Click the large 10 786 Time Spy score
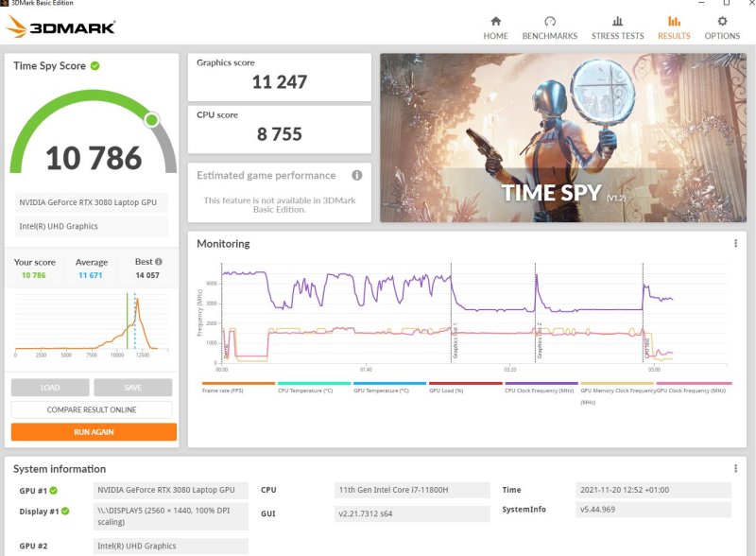This screenshot has height=556, width=756. pos(94,158)
